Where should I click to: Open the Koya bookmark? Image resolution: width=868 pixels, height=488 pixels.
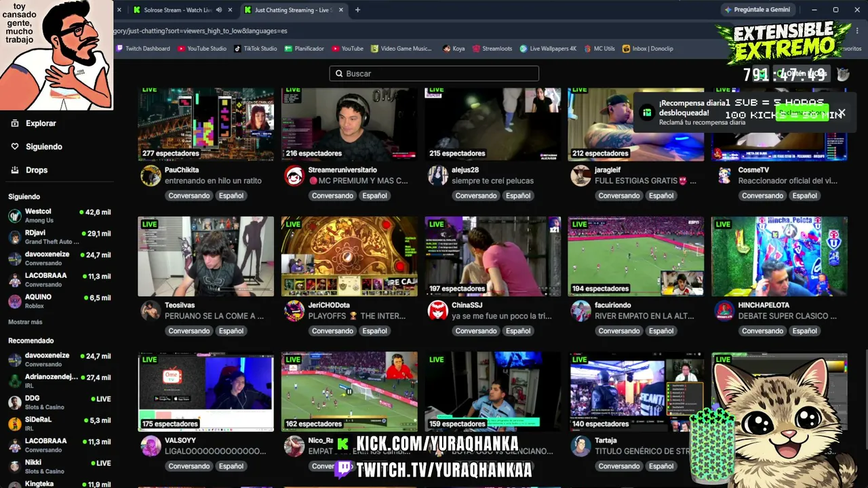454,49
